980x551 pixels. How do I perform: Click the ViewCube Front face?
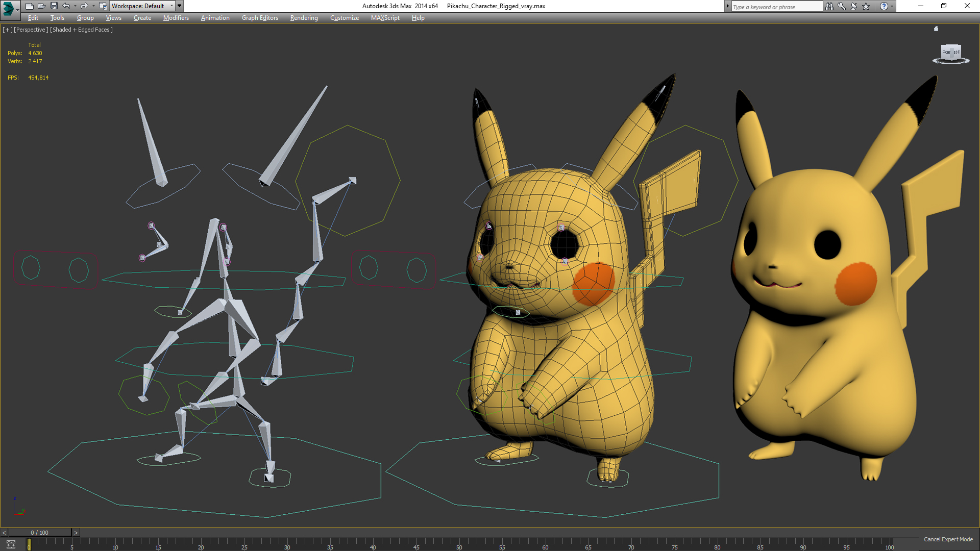pos(947,53)
